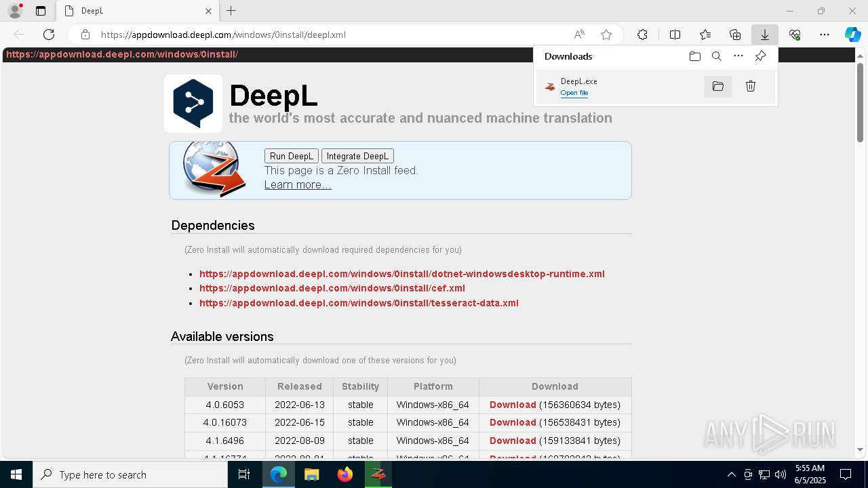Image resolution: width=868 pixels, height=488 pixels.
Task: Search downloads with magnifier icon
Action: (717, 56)
